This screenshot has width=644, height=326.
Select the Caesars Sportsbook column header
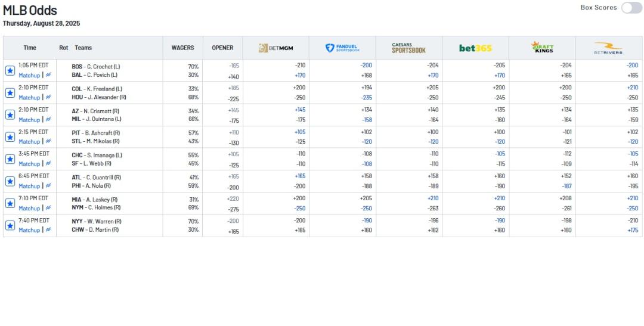click(409, 48)
